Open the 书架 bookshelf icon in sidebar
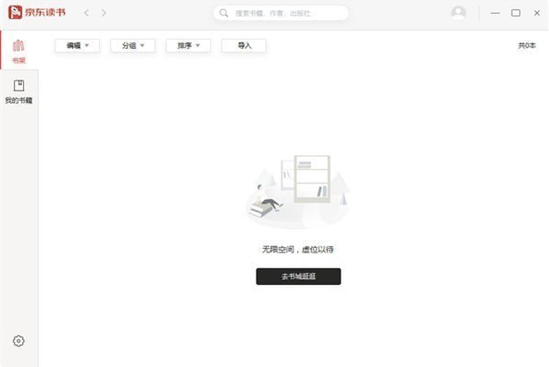 point(19,50)
